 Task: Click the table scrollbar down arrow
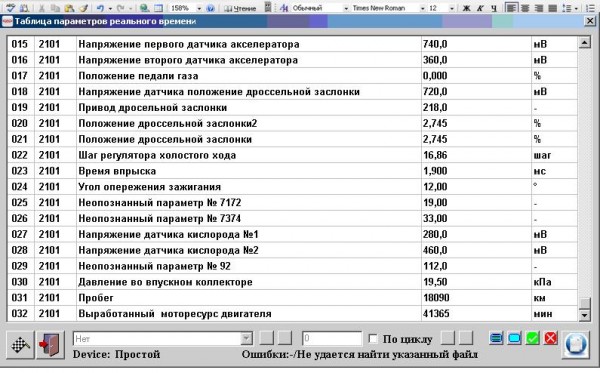[x=584, y=316]
